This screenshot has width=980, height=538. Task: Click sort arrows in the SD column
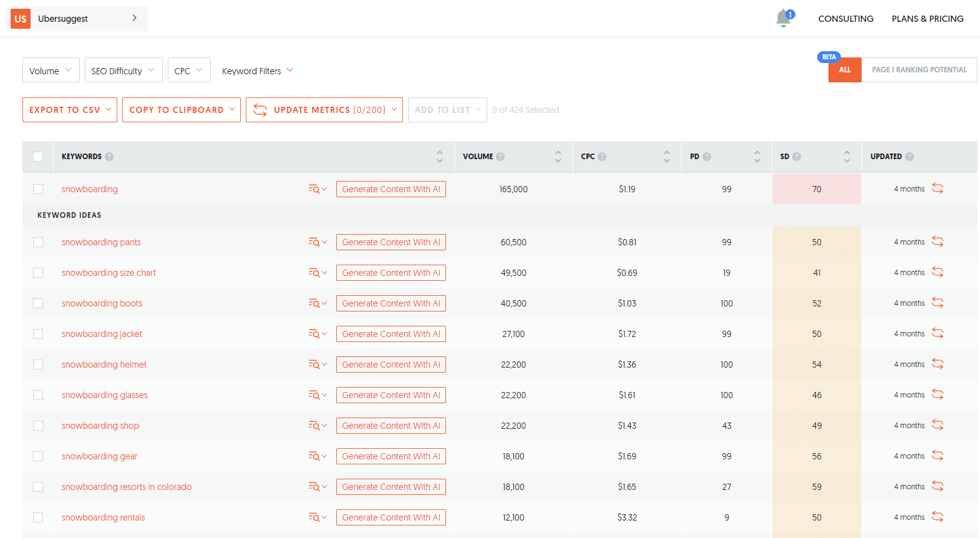coord(847,157)
